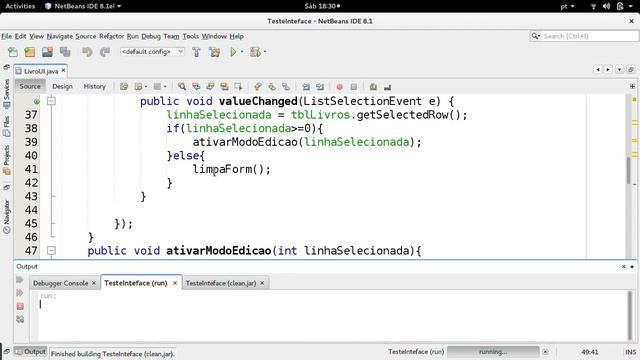640x360 pixels.
Task: Click Re-run icon in Output sidebar
Action: [20, 280]
